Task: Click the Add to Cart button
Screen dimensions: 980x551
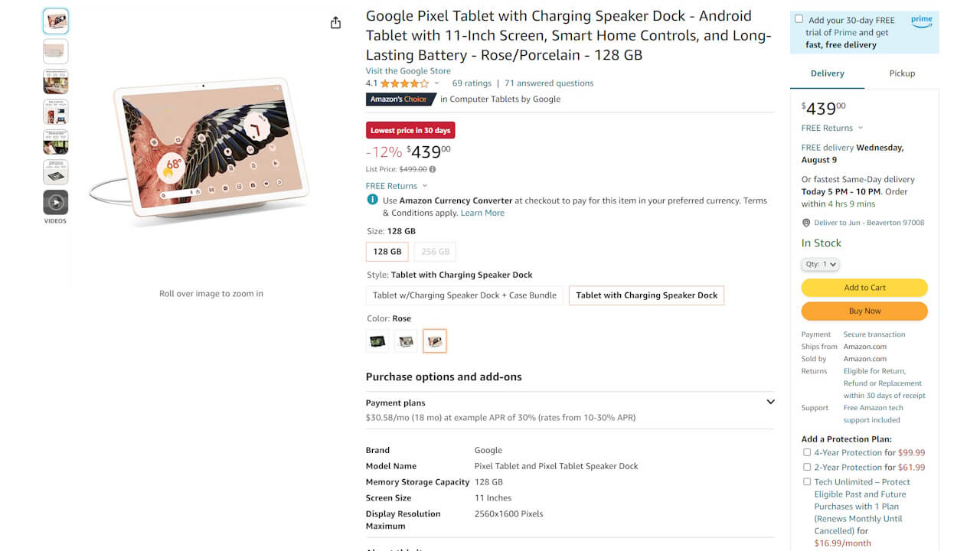Action: click(x=864, y=287)
